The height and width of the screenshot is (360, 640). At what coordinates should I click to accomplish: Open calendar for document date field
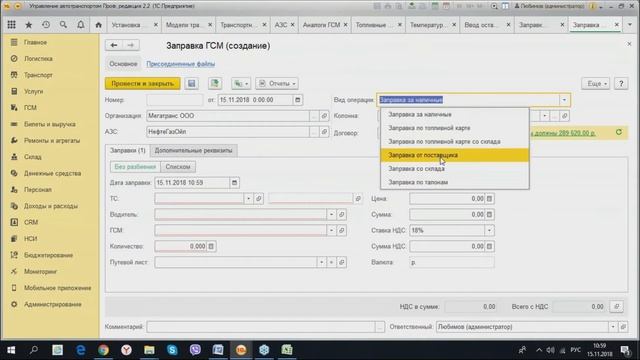tap(298, 100)
